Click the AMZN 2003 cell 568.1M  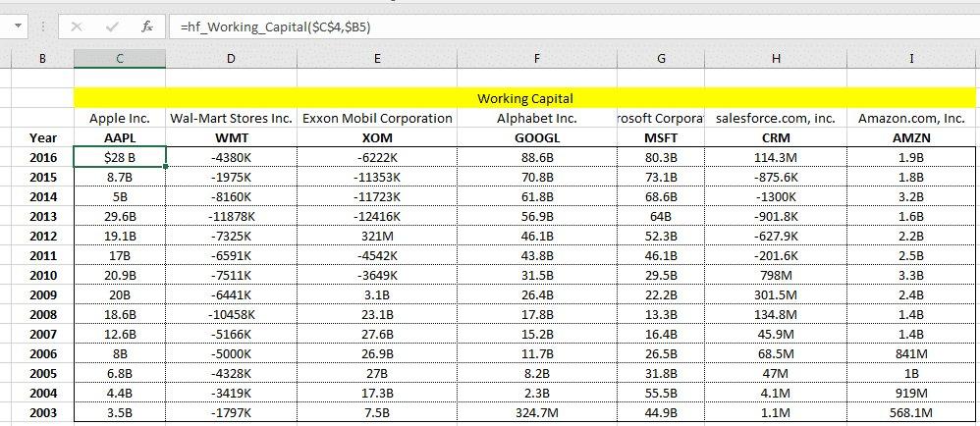[910, 412]
